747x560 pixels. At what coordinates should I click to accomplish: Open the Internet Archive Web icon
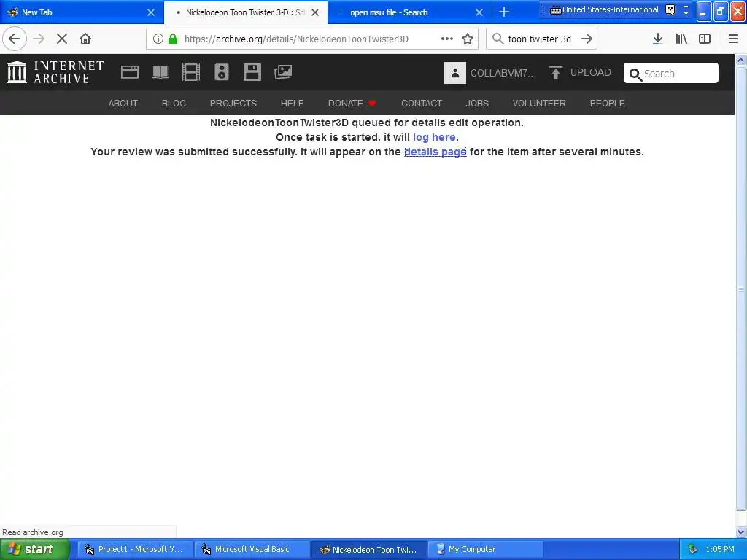130,72
